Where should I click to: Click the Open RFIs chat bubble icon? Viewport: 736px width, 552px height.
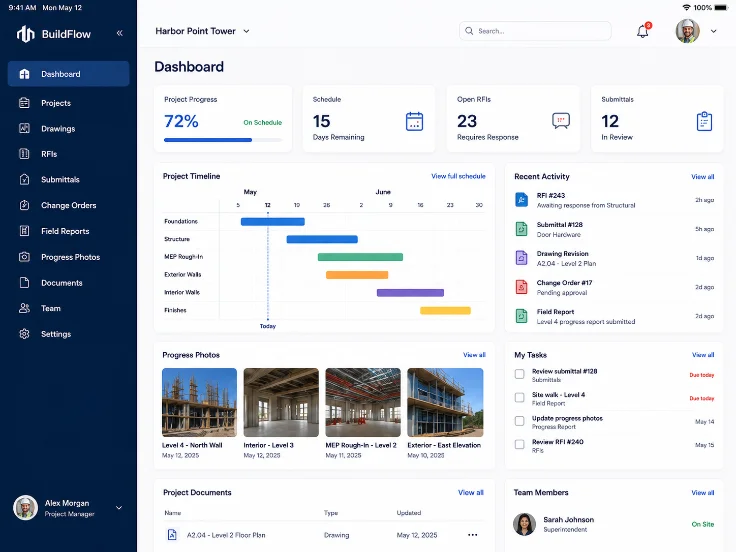(561, 121)
